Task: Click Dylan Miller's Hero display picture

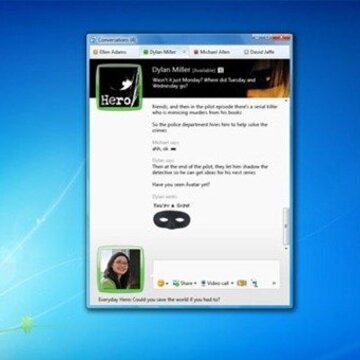Action: 119,87
